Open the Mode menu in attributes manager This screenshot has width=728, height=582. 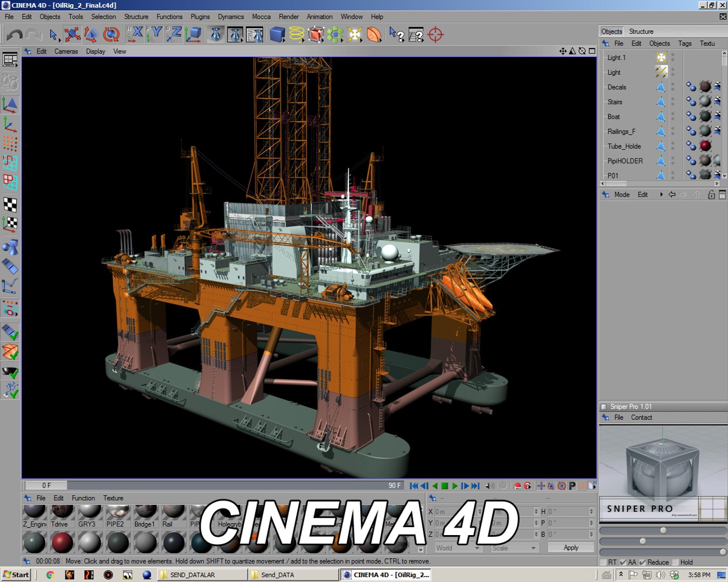[622, 195]
